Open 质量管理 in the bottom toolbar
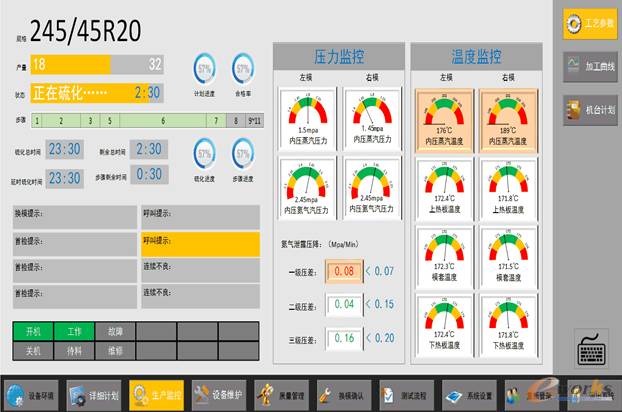The image size is (622, 412). [284, 395]
